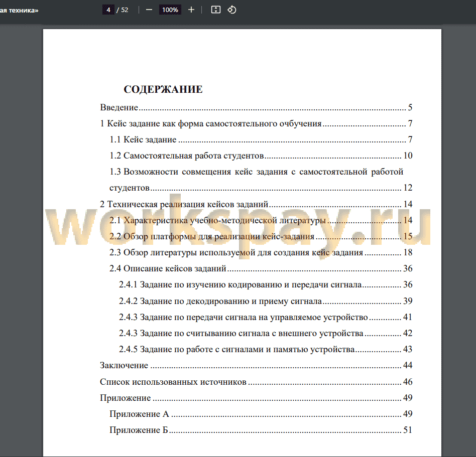
Task: Open the 'Введение' contents entry
Action: click(x=256, y=107)
